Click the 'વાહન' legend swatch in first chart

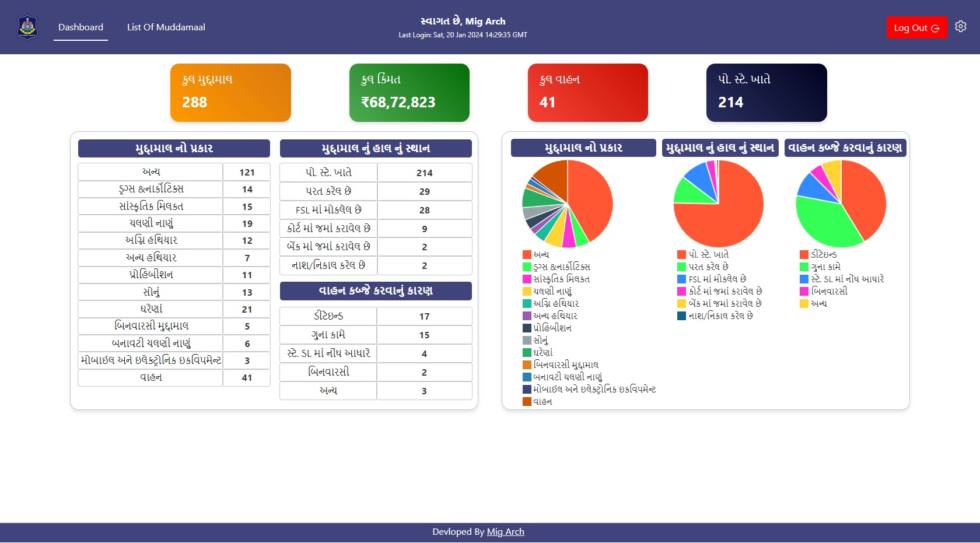coord(527,401)
